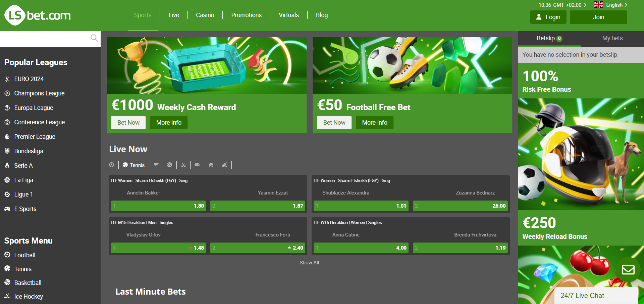Filter live events by cricket icon
This screenshot has width=644, height=304.
pos(225,165)
